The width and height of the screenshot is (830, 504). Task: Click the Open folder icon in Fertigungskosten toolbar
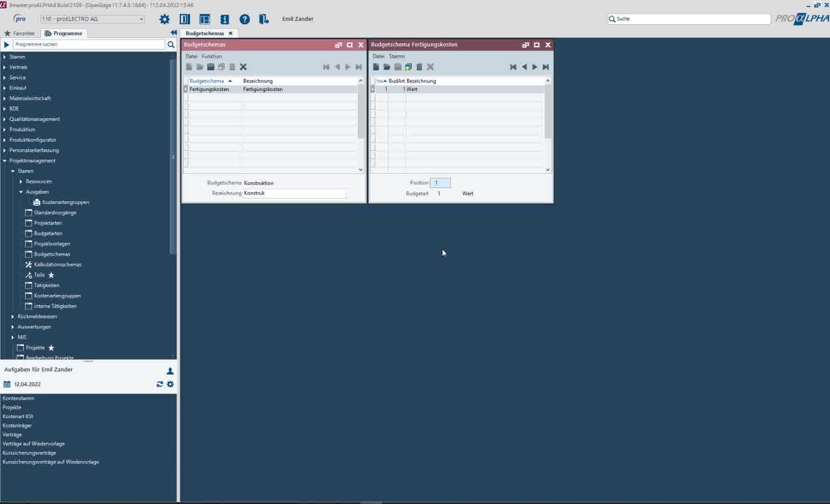(x=387, y=67)
